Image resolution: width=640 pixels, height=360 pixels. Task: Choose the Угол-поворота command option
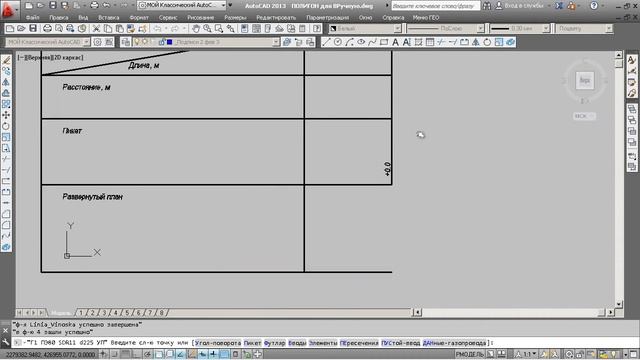(x=218, y=343)
